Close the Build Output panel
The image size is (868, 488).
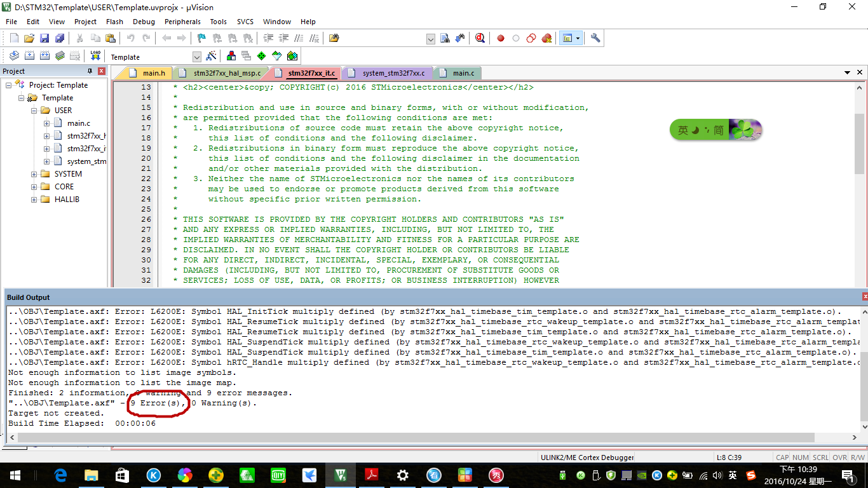865,297
